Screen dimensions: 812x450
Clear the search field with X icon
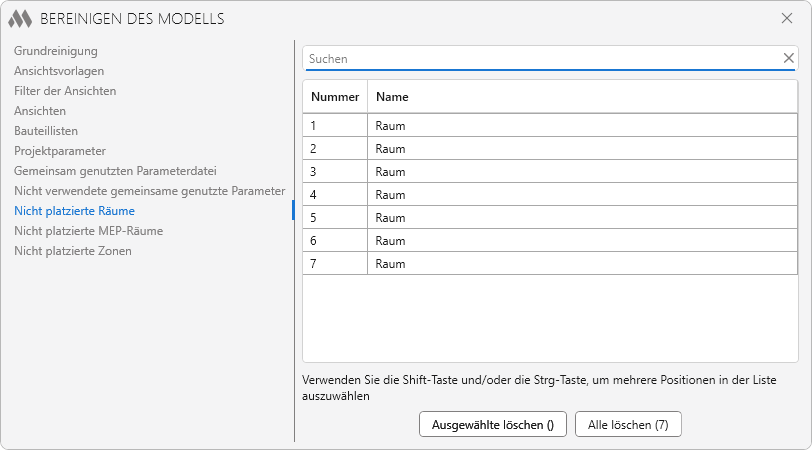point(788,58)
